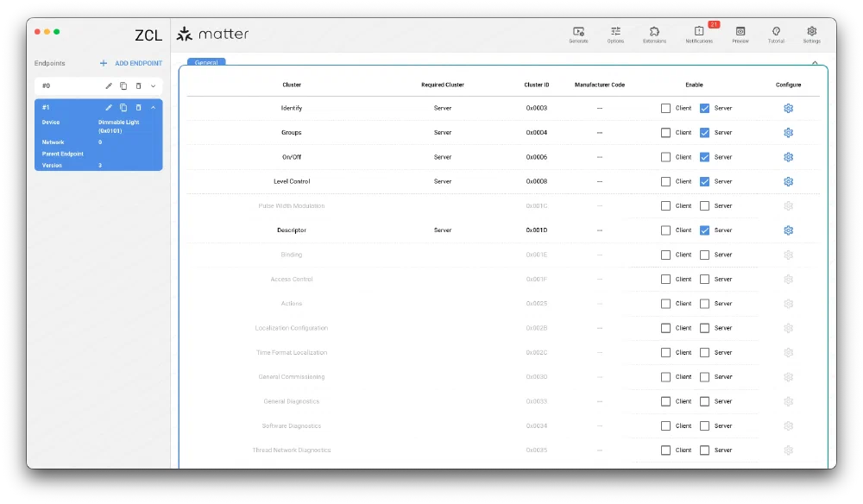The height and width of the screenshot is (504, 863).
Task: Configure the Identify cluster via its gear icon
Action: tap(788, 108)
